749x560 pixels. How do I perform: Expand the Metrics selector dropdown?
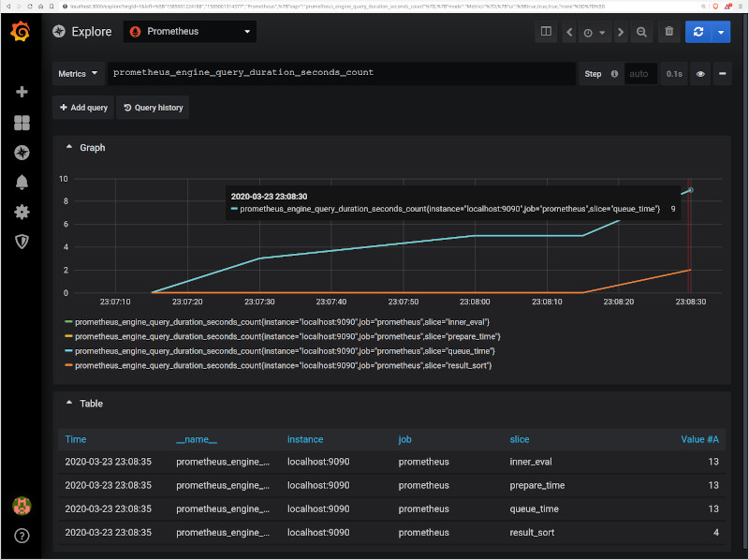click(78, 74)
